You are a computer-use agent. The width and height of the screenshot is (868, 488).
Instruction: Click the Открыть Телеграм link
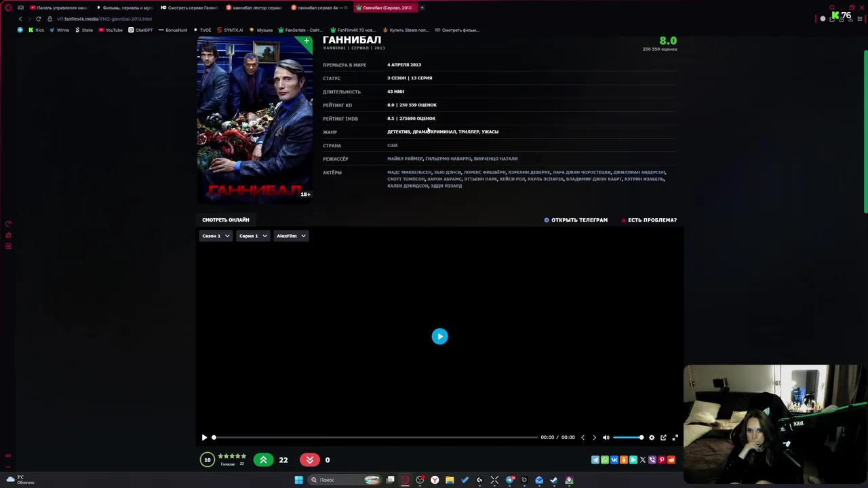coord(576,220)
